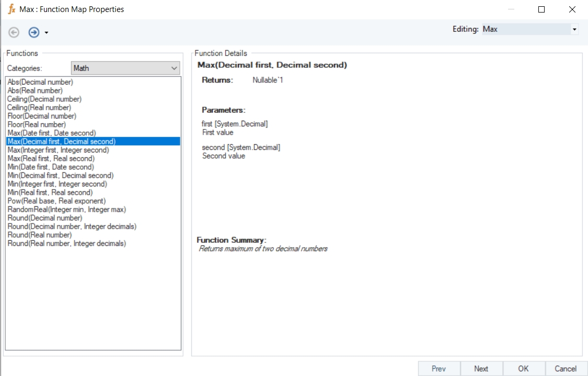Image resolution: width=588 pixels, height=376 pixels.
Task: Choose Pow(Real base, Real exponent)
Action: pos(56,201)
